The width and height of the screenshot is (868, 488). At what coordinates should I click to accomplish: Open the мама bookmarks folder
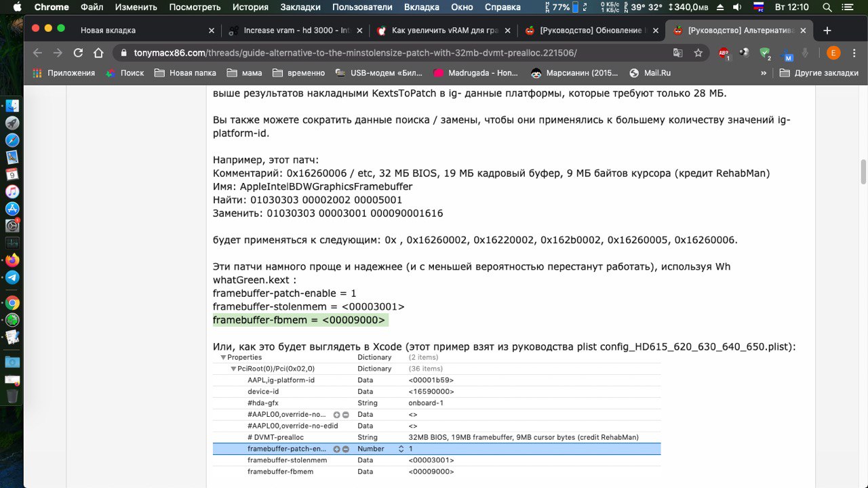tap(244, 73)
